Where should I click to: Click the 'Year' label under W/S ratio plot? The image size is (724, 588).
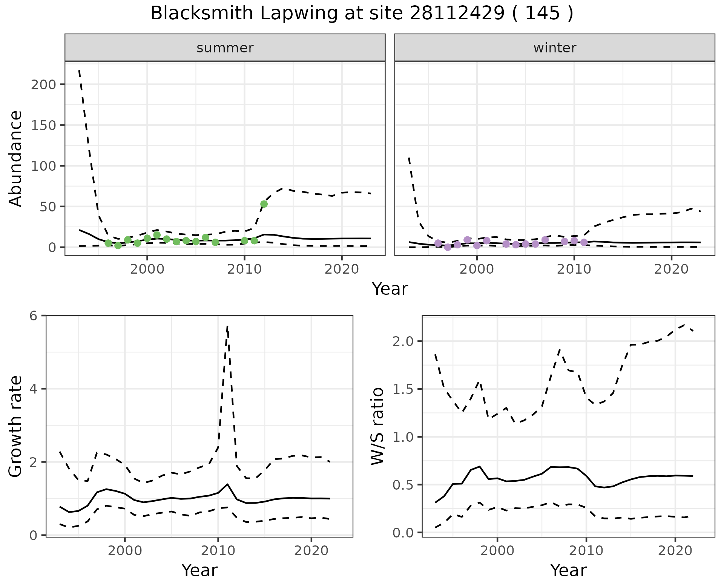pyautogui.click(x=568, y=570)
